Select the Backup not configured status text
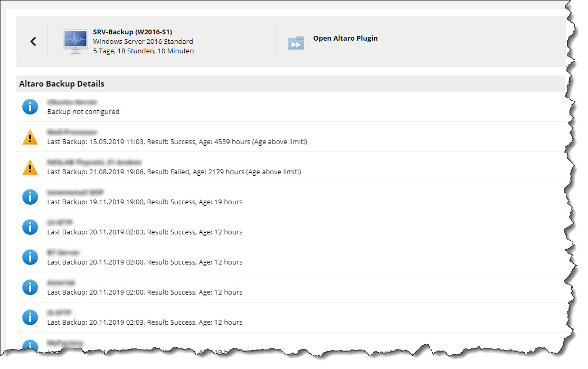The height and width of the screenshot is (369, 588). (83, 112)
